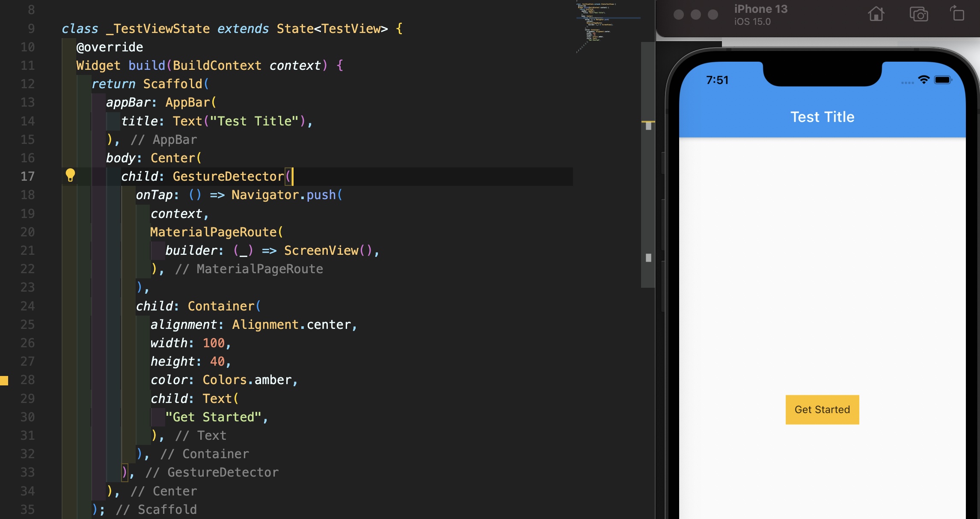This screenshot has width=980, height=519.
Task: Tap the Test Title app bar text
Action: pos(822,117)
